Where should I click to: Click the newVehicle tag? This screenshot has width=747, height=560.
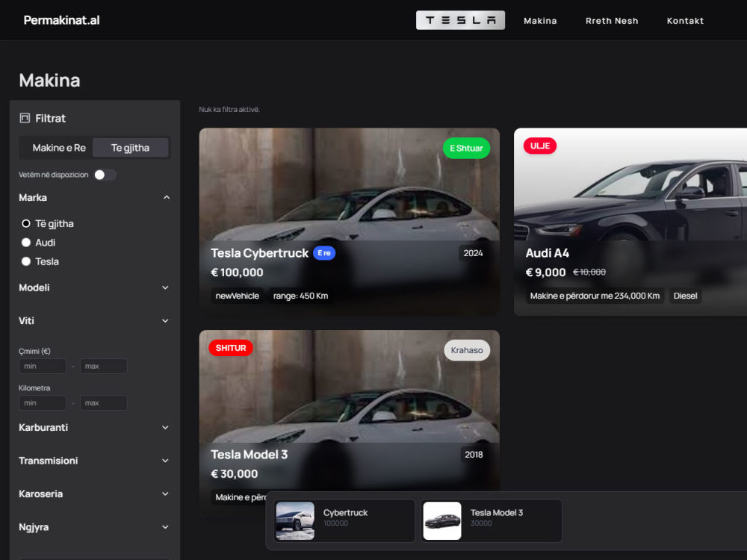point(238,296)
